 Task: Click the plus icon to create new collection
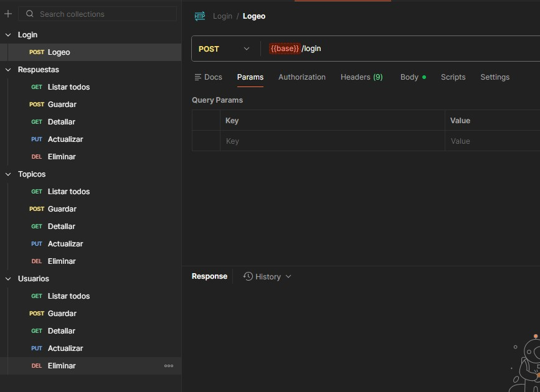[8, 14]
